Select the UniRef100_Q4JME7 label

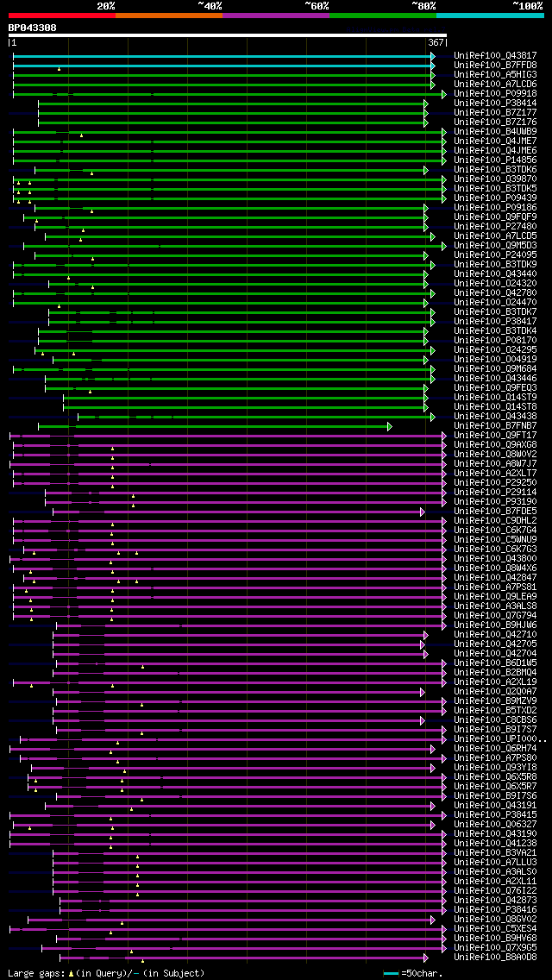tap(495, 141)
